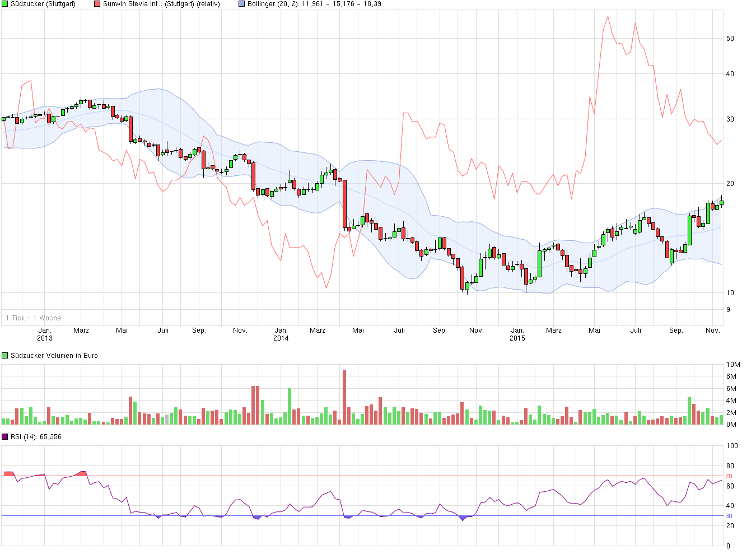
Task: Click the "Südzucker Volumen in Euro" label
Action: click(54, 356)
